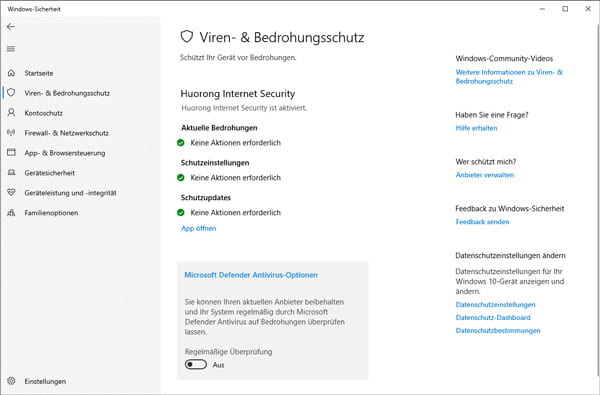Click the App- & Browsersteuerung window icon
Viewport: 600px width, 395px height.
[x=11, y=152]
